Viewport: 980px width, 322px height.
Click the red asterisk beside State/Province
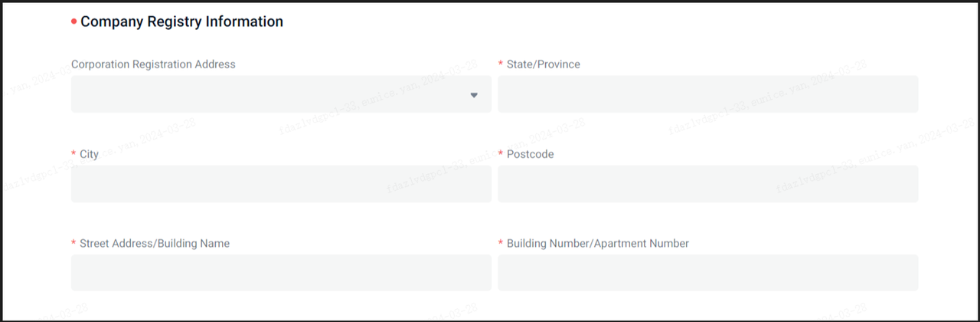click(x=501, y=64)
